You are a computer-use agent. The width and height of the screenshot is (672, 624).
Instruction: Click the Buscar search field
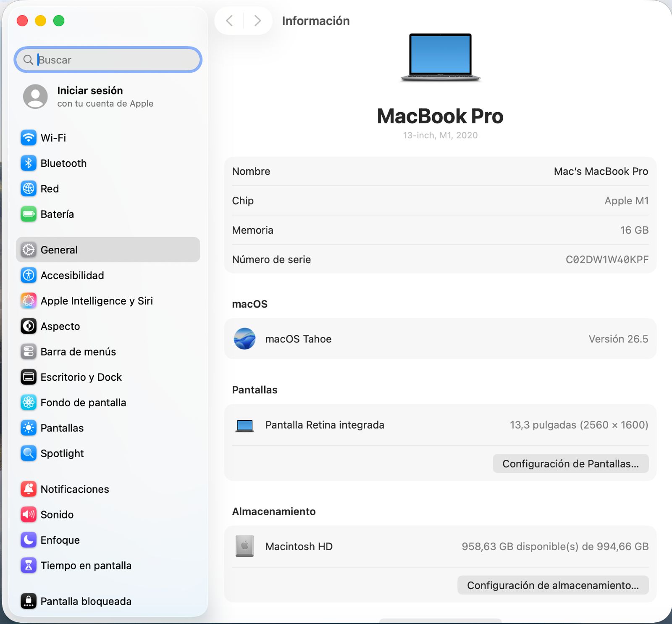108,60
